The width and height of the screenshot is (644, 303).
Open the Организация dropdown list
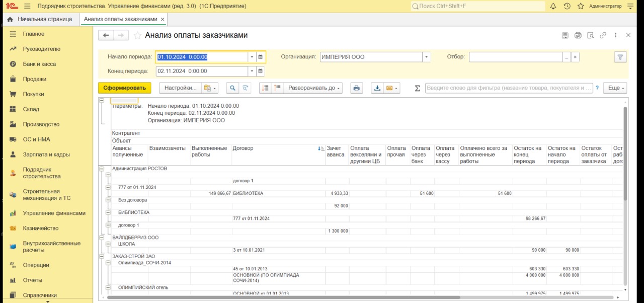point(427,57)
